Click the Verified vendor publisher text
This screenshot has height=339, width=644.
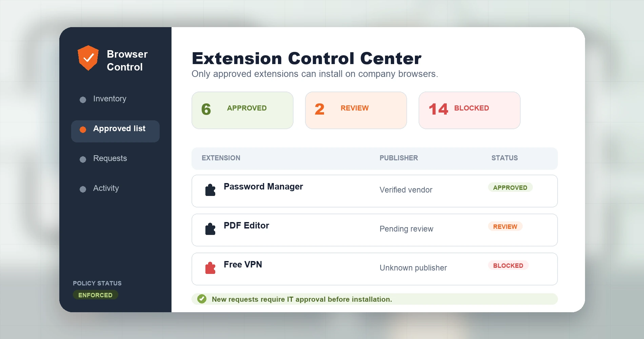406,190
